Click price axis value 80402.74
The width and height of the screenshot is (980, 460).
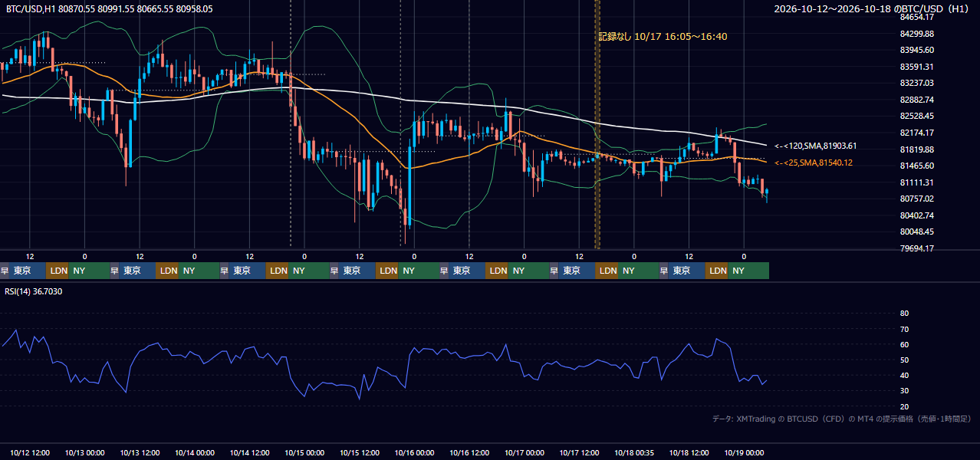tap(916, 215)
